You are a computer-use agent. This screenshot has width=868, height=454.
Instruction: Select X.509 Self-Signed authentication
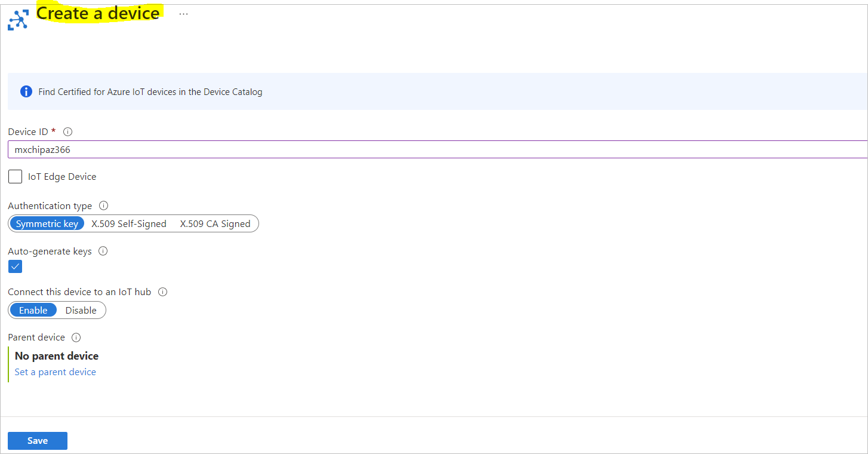click(129, 224)
